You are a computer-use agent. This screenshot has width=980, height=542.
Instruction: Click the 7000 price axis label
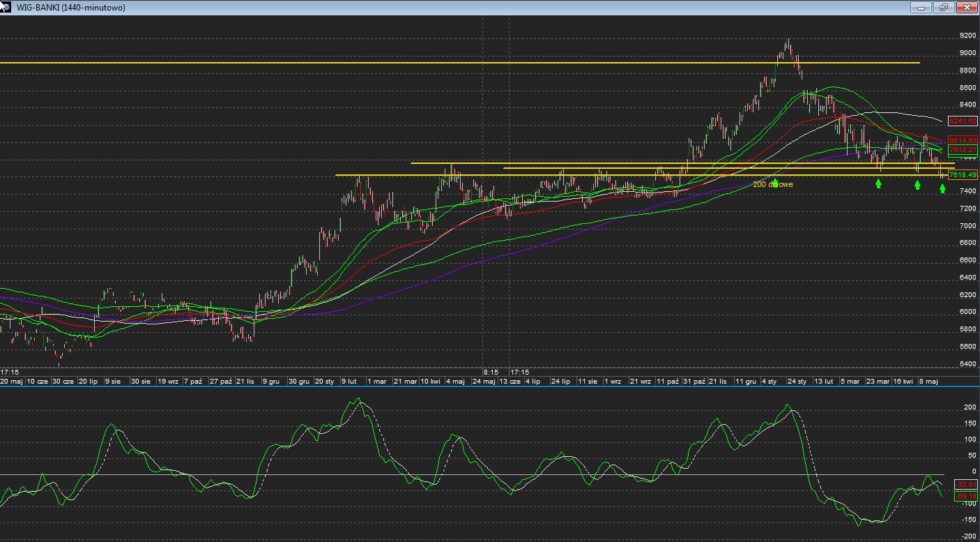(967, 226)
